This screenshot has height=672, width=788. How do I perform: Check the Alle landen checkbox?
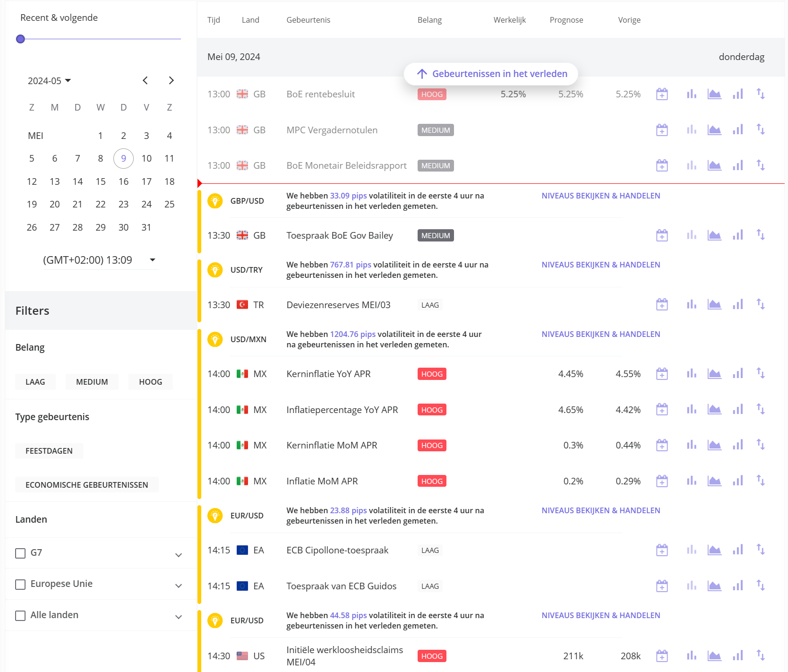click(20, 615)
